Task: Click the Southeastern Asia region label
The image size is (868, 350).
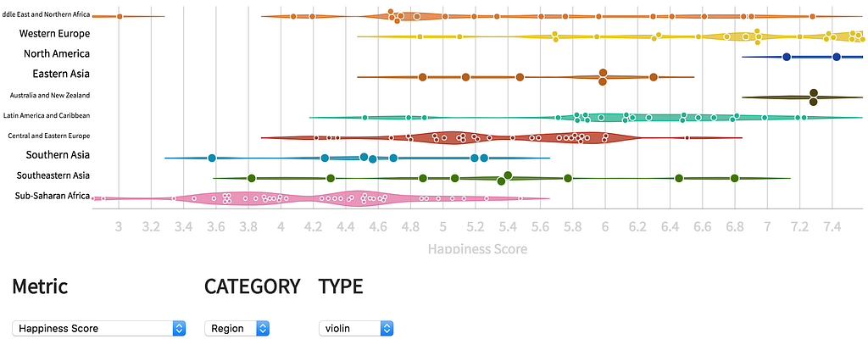Action: [53, 175]
